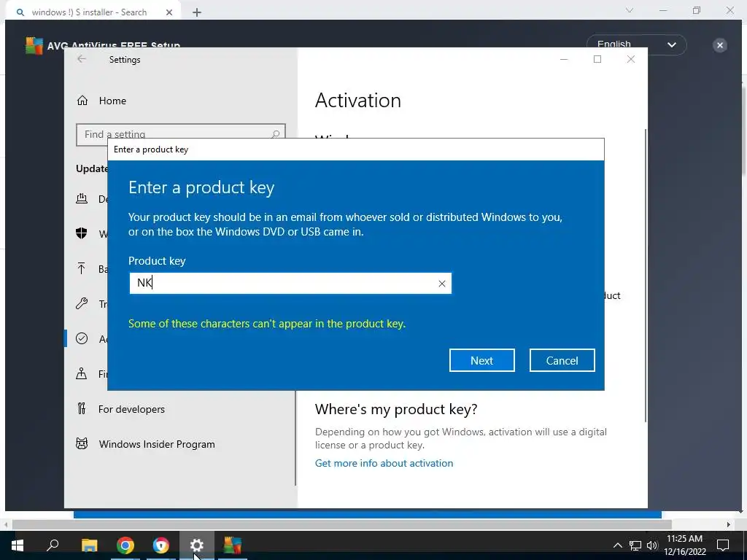Minimize the Settings window
This screenshot has width=747, height=560.
pyautogui.click(x=564, y=59)
